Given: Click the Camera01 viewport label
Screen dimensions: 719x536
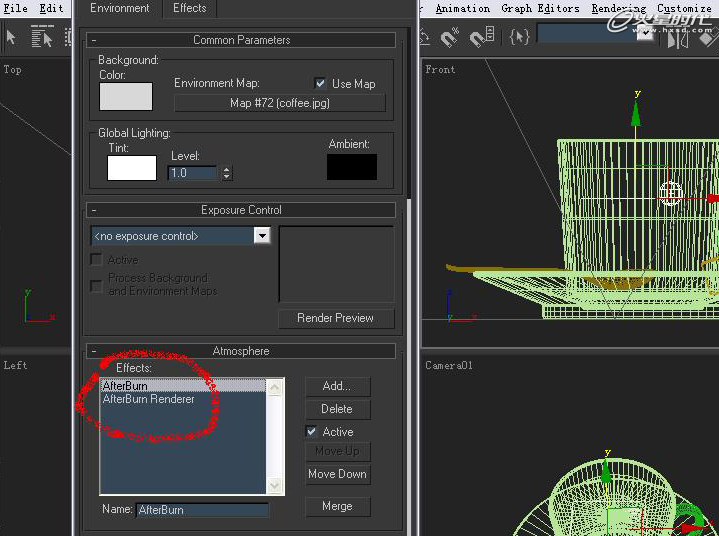Looking at the screenshot, I should [448, 365].
